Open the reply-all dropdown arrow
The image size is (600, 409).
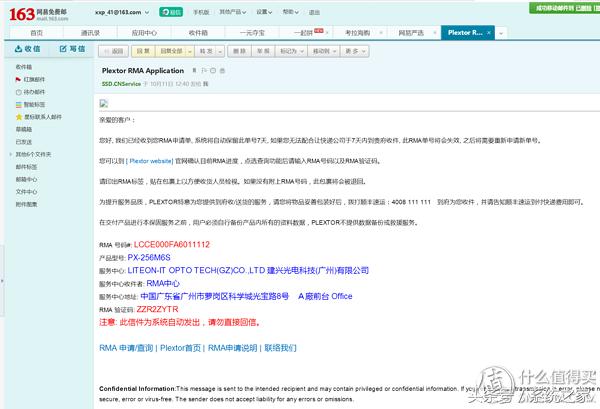[190, 51]
